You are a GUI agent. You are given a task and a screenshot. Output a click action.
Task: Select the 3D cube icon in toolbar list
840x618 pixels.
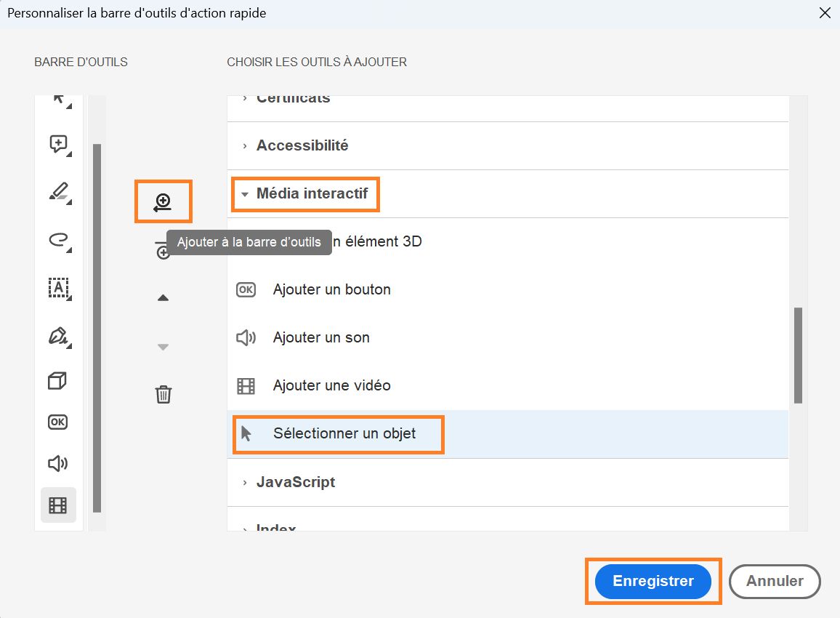58,380
